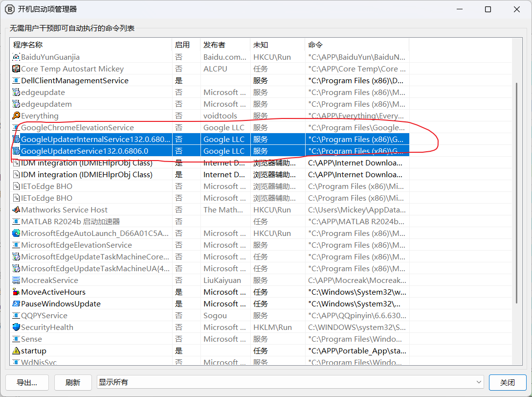
Task: Click command cell of QQPYService row
Action: tap(357, 315)
